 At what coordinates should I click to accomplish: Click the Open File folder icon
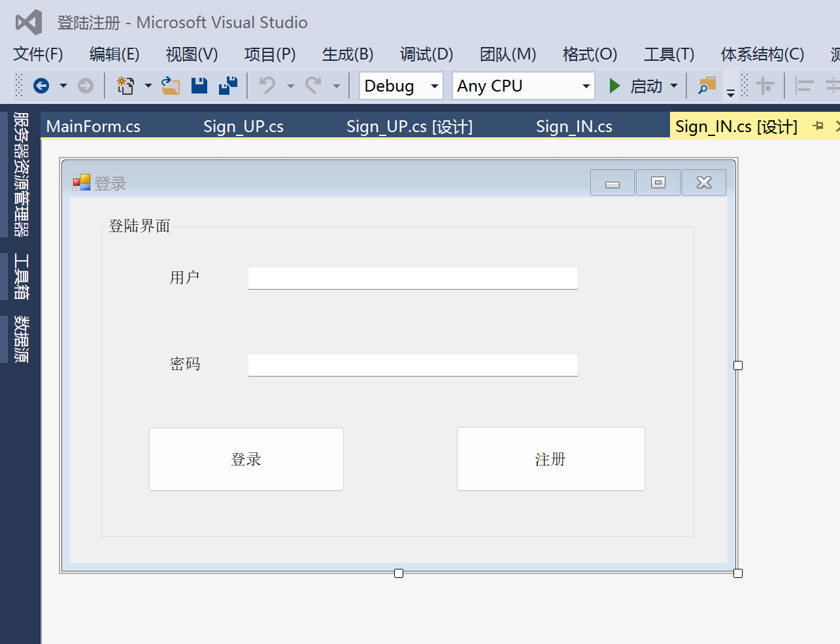pyautogui.click(x=171, y=86)
